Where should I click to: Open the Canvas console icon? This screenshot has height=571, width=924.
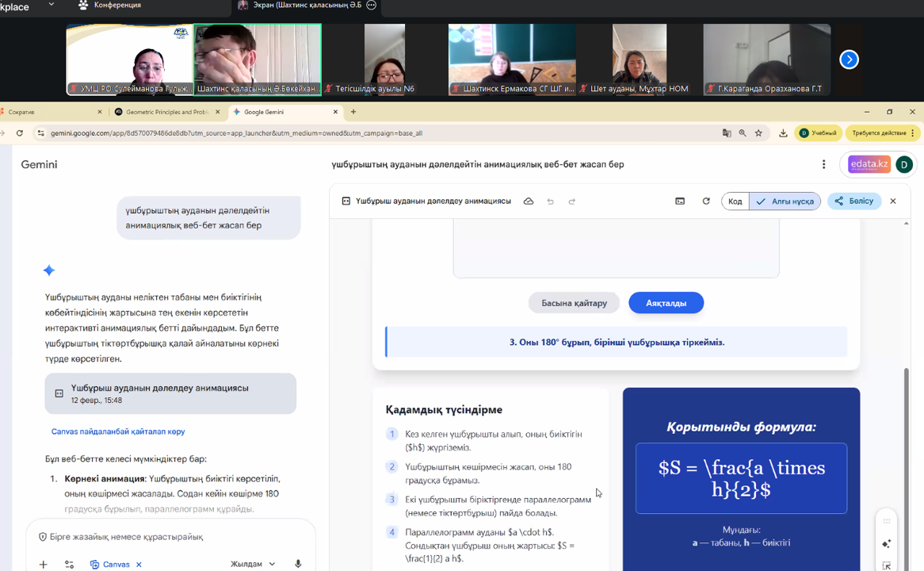click(680, 201)
